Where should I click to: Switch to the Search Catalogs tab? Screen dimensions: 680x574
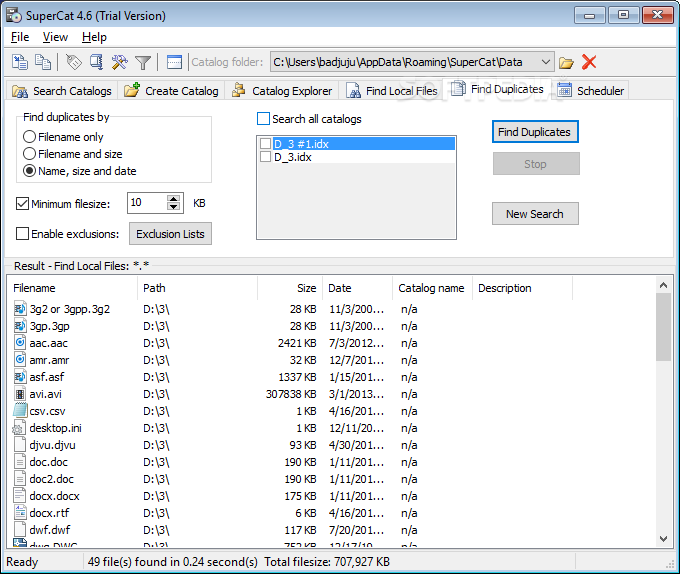click(62, 91)
